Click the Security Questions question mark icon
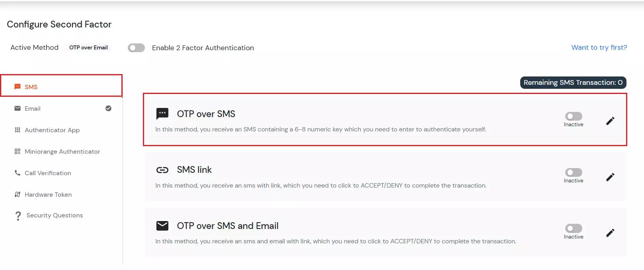The image size is (644, 270). [18, 215]
